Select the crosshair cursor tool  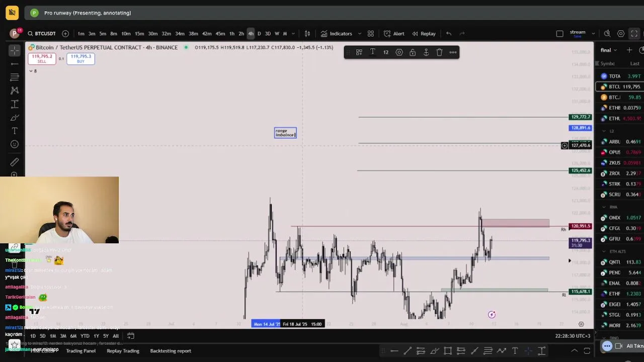click(x=15, y=50)
